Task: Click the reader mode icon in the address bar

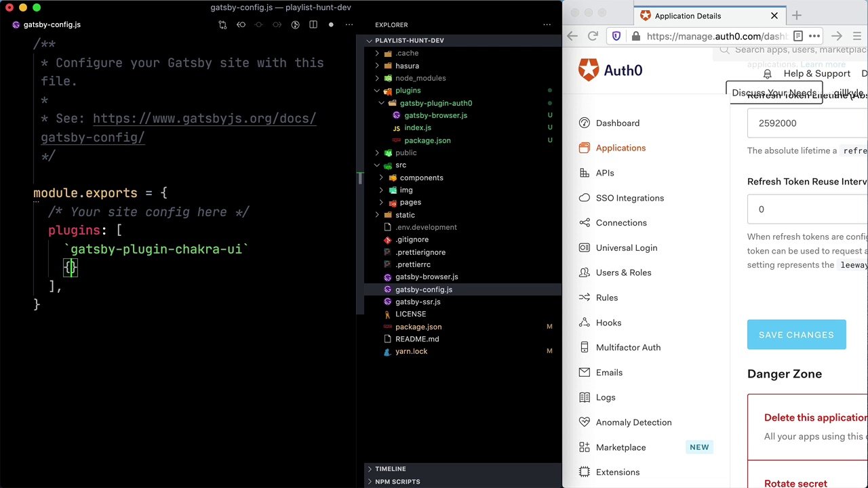Action: point(798,36)
